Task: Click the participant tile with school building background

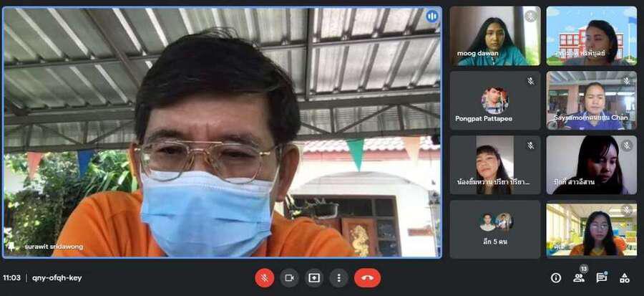Action: [591, 36]
